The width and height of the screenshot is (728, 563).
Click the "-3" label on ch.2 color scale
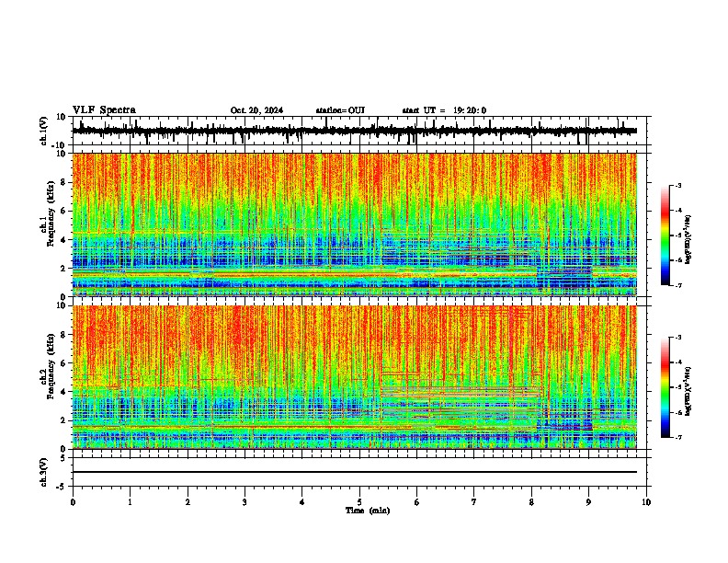tap(678, 338)
